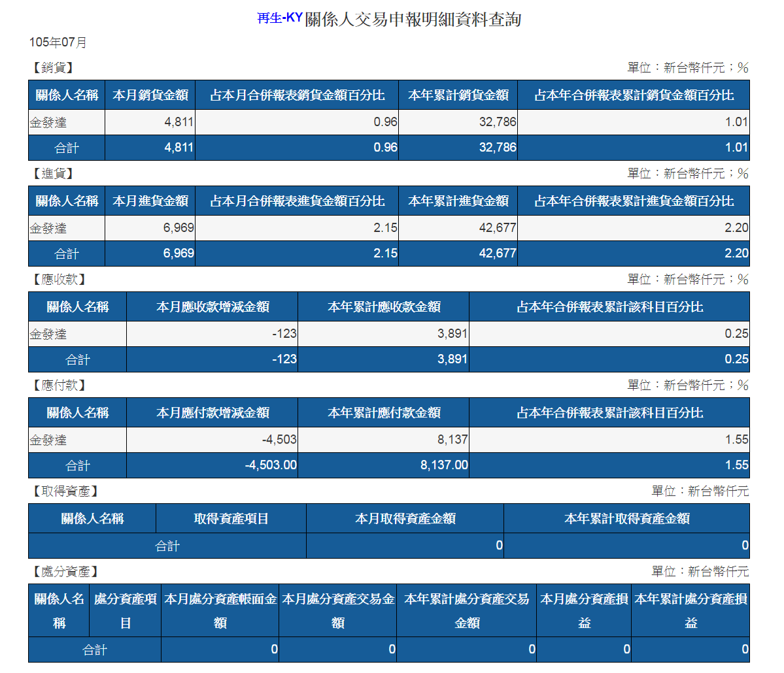784x673 pixels.
Task: Click the 本月處分資產帳面金額 column header
Action: (x=220, y=610)
